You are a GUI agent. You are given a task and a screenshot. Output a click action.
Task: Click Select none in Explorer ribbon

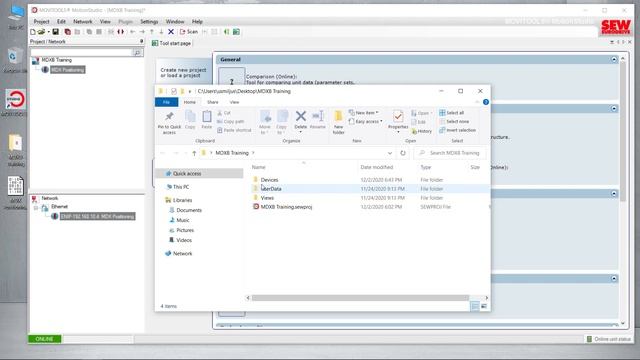[453, 122]
